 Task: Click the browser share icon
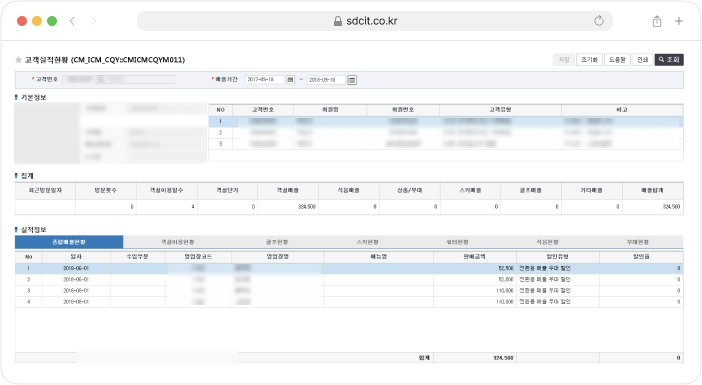tap(657, 21)
